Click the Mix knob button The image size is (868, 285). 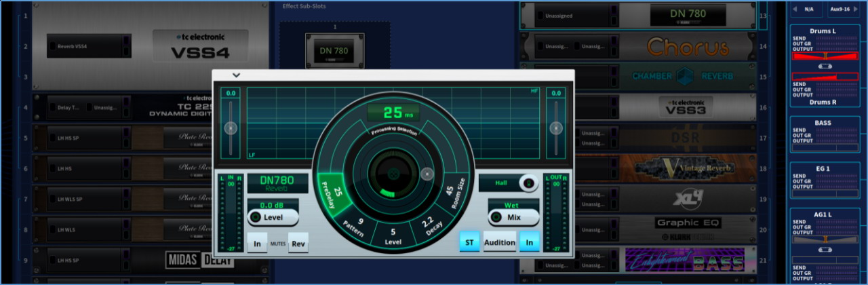[513, 217]
